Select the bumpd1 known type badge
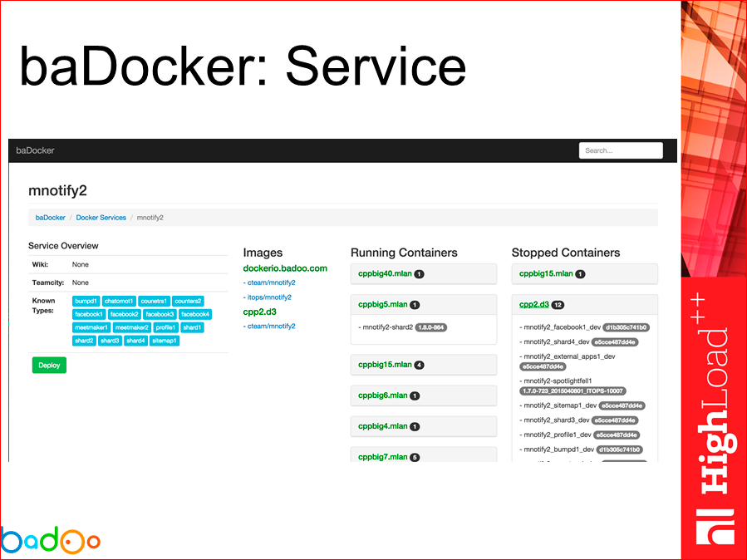Screen dimensions: 747x560 (86, 301)
